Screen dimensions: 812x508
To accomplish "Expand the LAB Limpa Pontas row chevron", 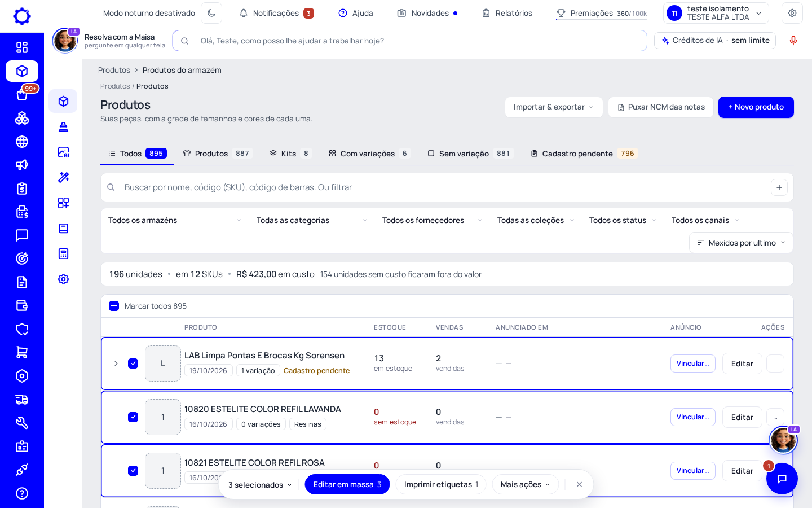I will click(x=116, y=364).
